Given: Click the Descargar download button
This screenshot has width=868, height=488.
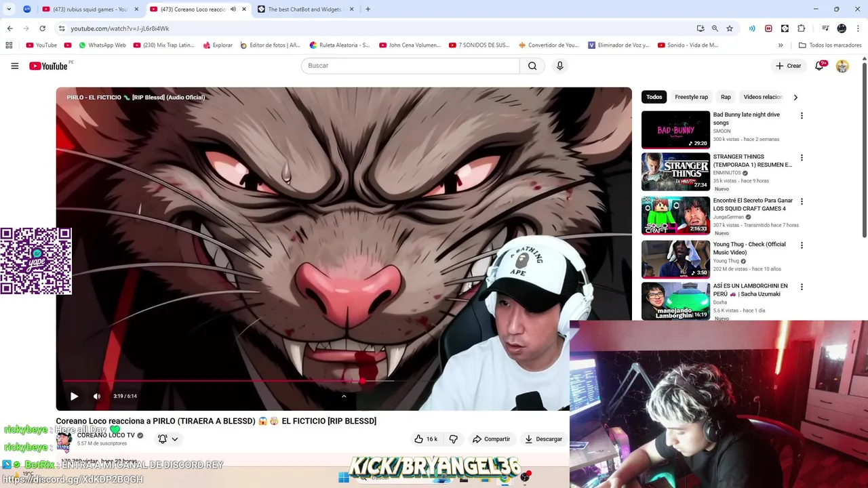Looking at the screenshot, I should (x=543, y=439).
